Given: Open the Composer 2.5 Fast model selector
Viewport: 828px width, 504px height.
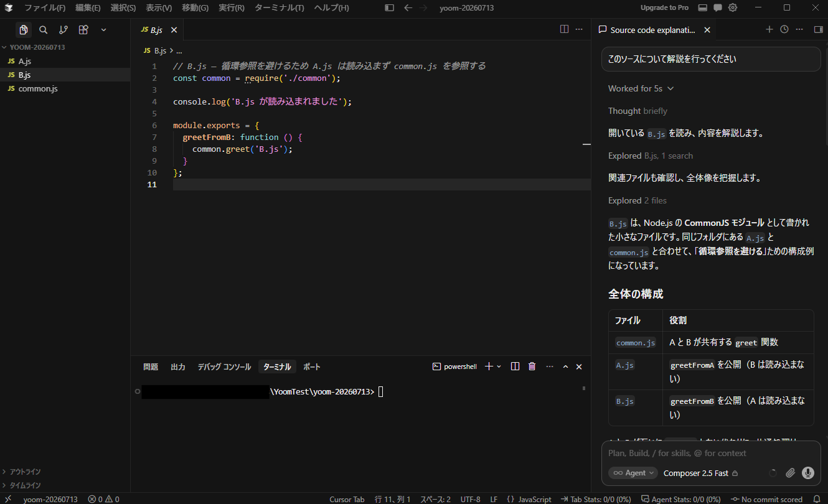Looking at the screenshot, I should [x=700, y=473].
